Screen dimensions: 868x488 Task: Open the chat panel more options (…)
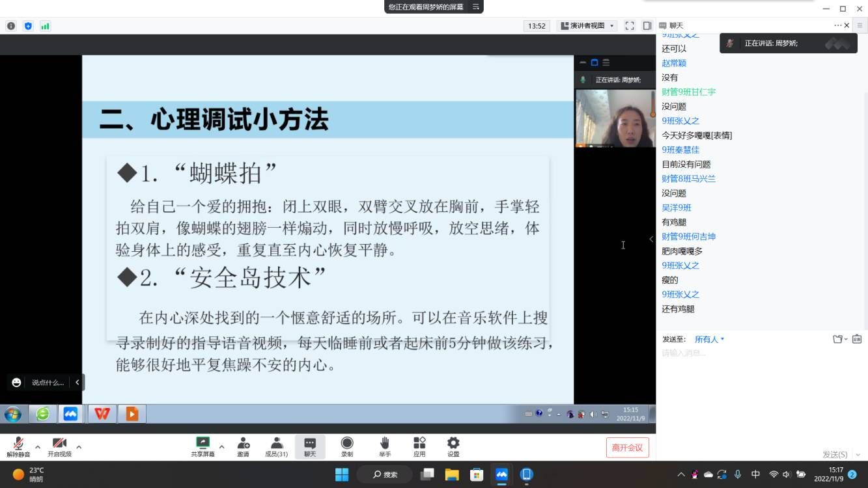click(x=837, y=25)
